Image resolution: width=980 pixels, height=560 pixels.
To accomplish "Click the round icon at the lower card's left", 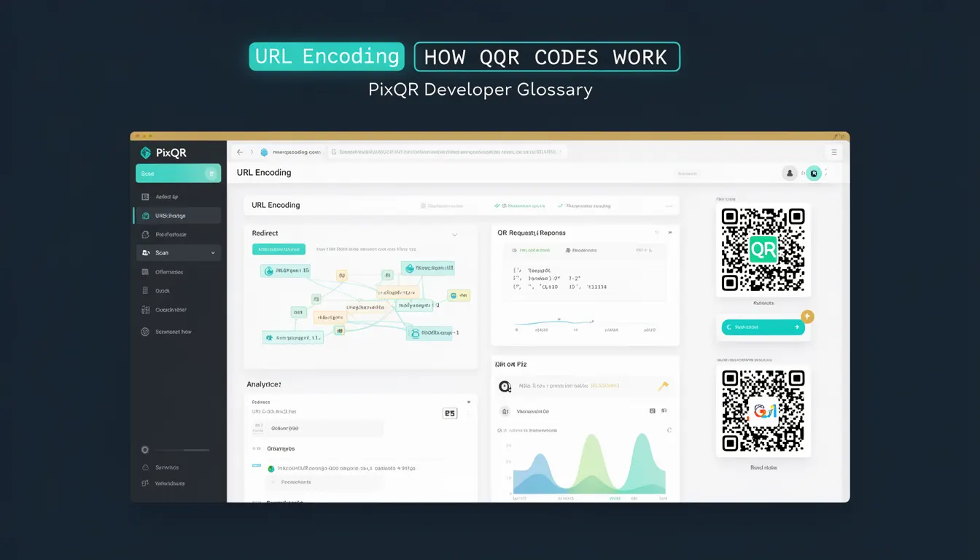I will pyautogui.click(x=504, y=387).
